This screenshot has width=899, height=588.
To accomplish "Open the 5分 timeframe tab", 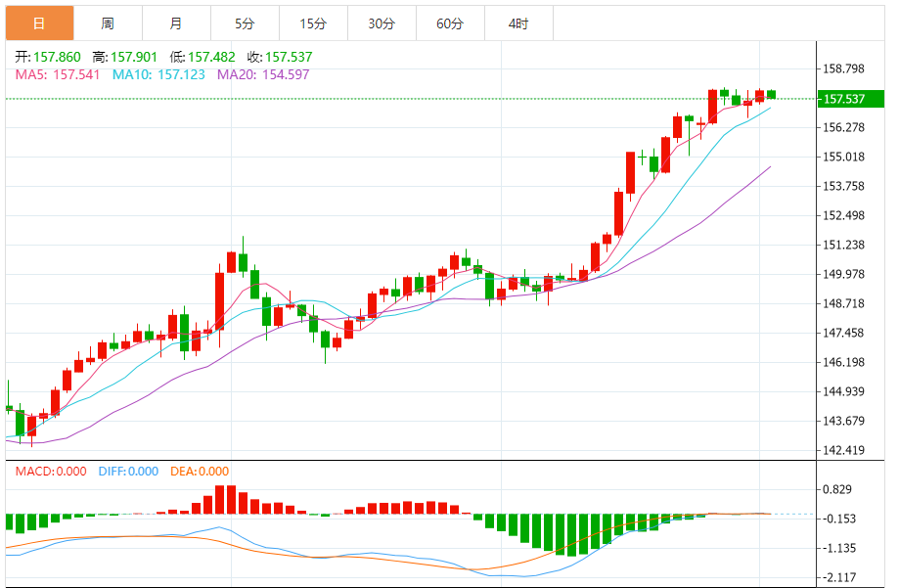I will pos(245,23).
